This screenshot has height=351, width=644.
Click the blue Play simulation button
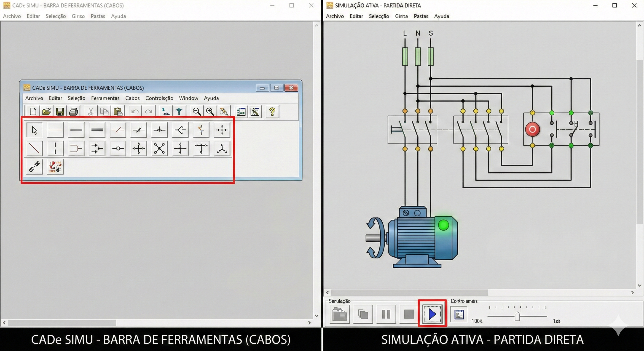coord(432,314)
